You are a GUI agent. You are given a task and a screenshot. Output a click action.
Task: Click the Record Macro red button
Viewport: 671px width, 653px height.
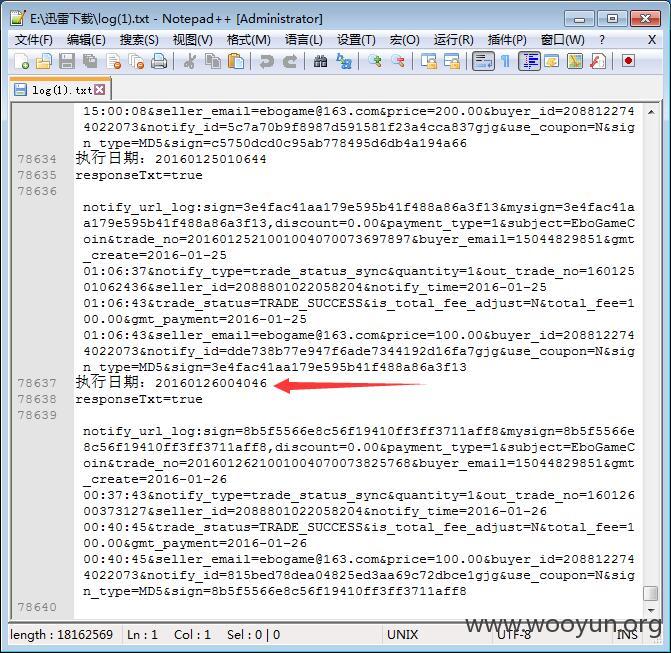(x=628, y=62)
